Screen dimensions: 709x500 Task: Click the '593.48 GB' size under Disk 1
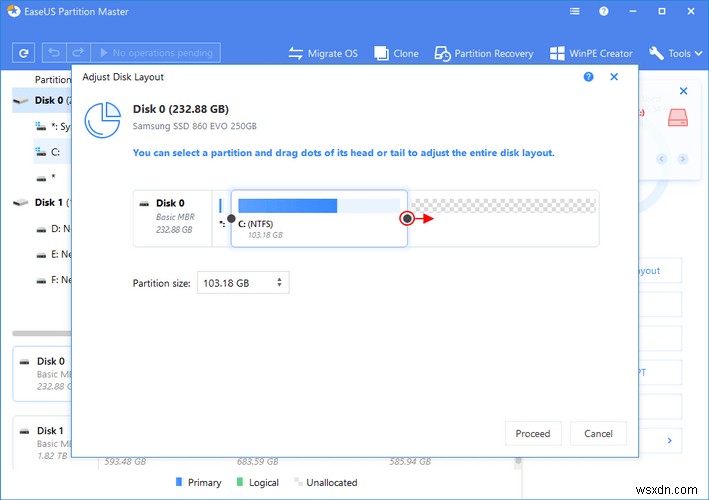(x=125, y=462)
